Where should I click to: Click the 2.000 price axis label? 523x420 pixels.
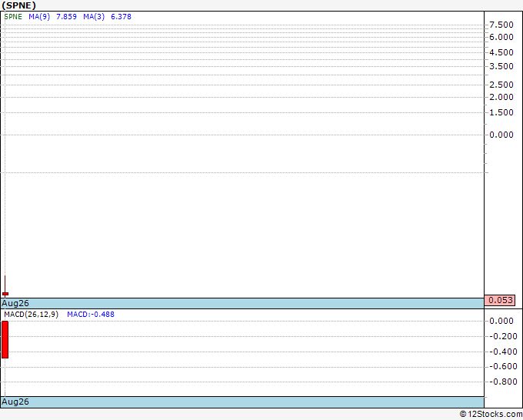(x=501, y=97)
